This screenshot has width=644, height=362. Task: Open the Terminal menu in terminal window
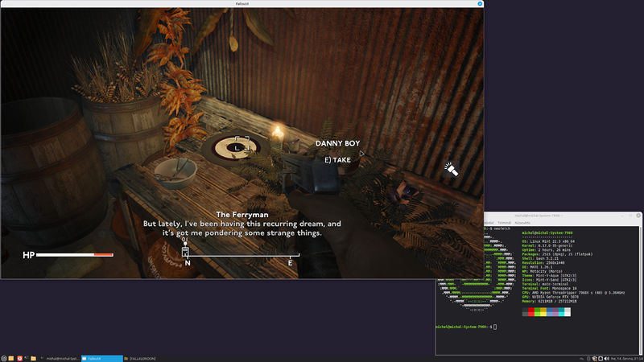pyautogui.click(x=505, y=223)
